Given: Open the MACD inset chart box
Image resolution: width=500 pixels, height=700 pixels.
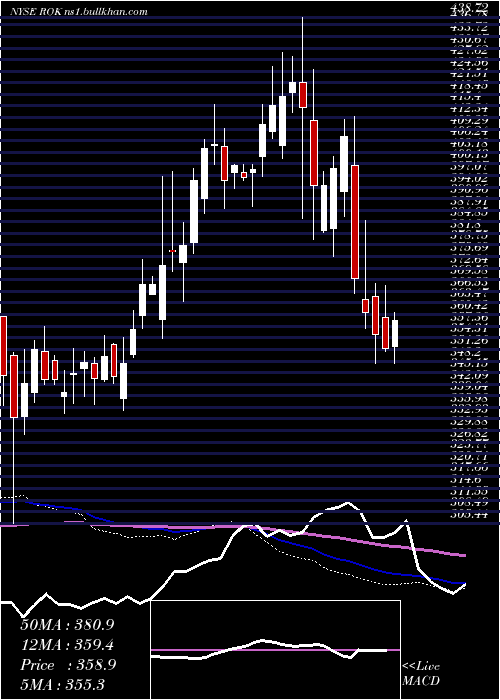Looking at the screenshot, I should tap(275, 650).
